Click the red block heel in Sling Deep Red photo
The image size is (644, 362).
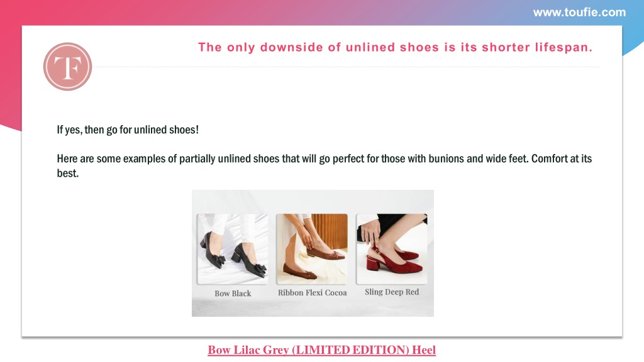click(373, 263)
